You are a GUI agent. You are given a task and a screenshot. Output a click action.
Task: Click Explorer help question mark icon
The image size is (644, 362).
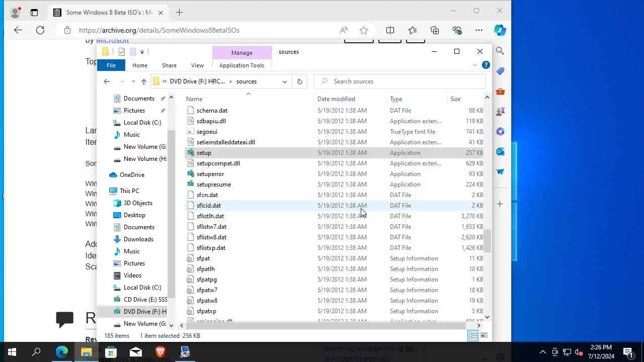(x=486, y=65)
